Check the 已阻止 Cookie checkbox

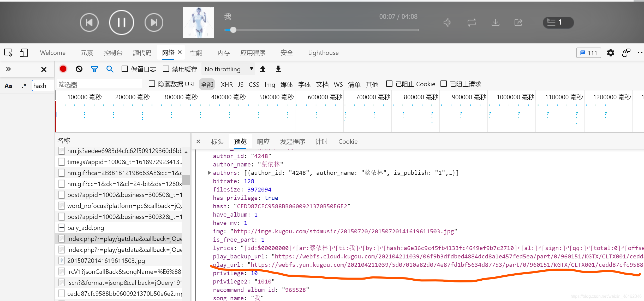(x=389, y=84)
